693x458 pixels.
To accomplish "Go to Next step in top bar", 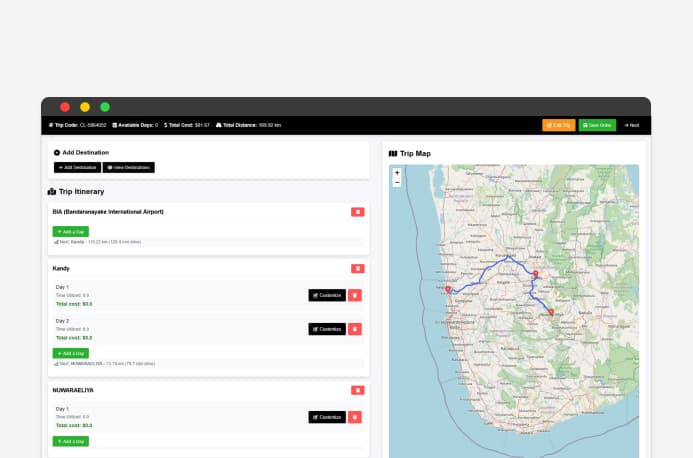I will click(631, 125).
